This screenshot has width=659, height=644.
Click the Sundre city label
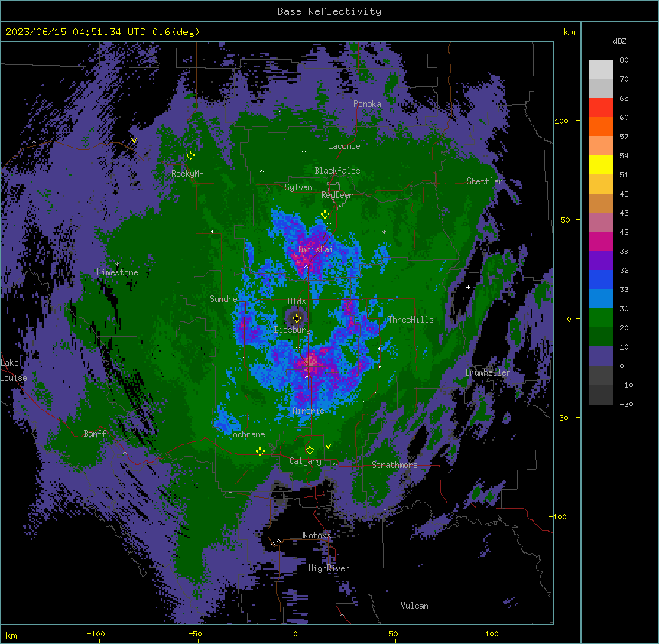(x=223, y=299)
